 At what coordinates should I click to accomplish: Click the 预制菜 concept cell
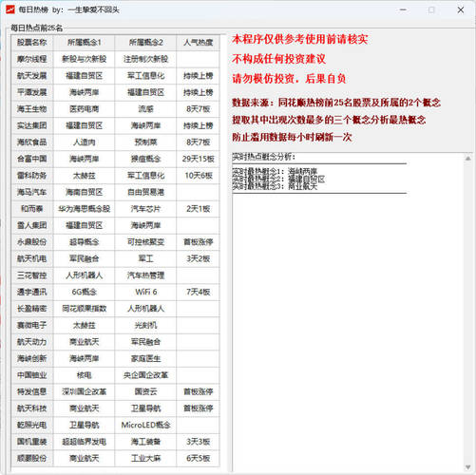145,142
